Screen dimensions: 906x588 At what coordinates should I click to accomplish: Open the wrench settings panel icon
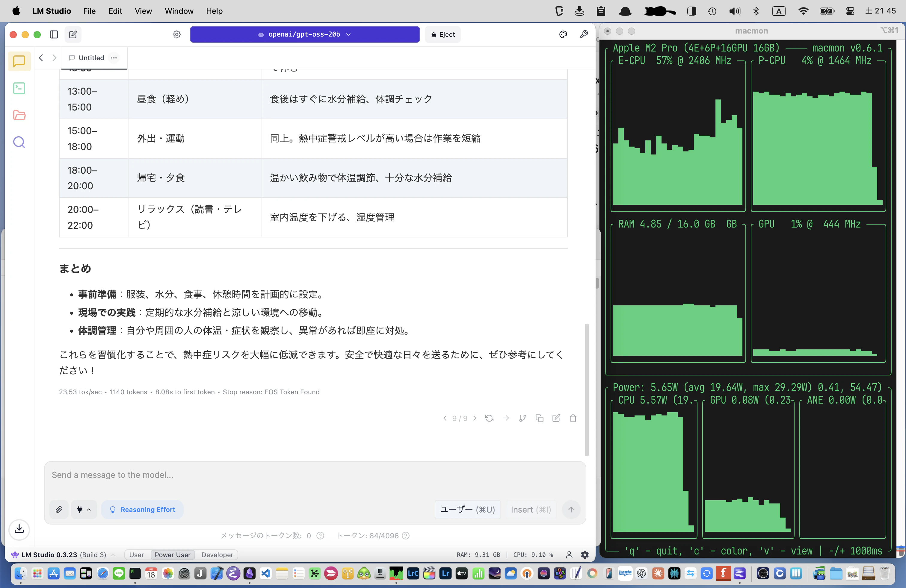click(x=584, y=35)
